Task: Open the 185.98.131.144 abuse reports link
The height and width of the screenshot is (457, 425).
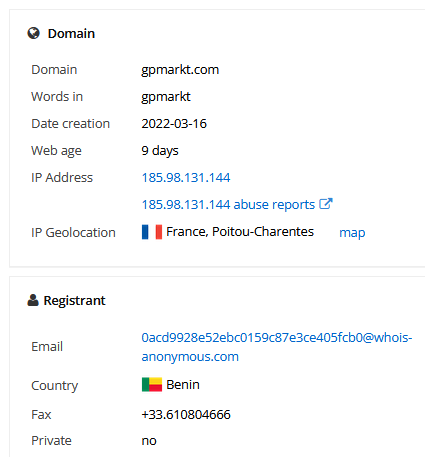Action: pyautogui.click(x=228, y=205)
